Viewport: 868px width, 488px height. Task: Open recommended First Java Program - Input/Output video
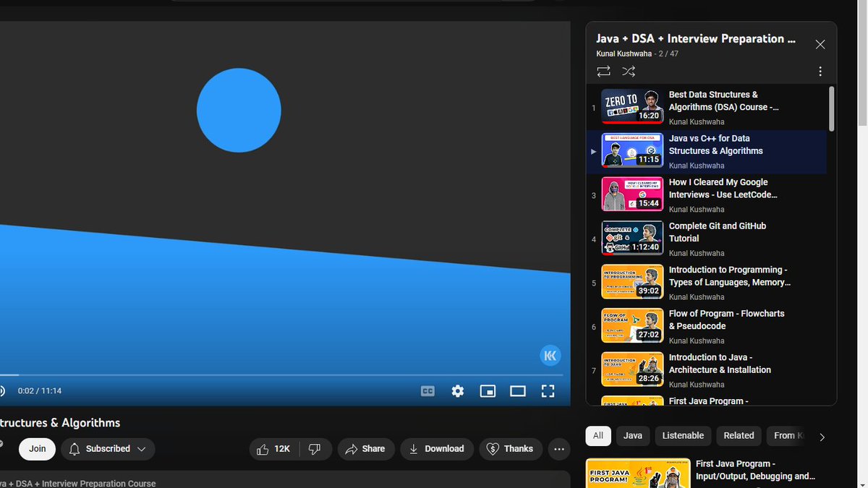point(755,470)
